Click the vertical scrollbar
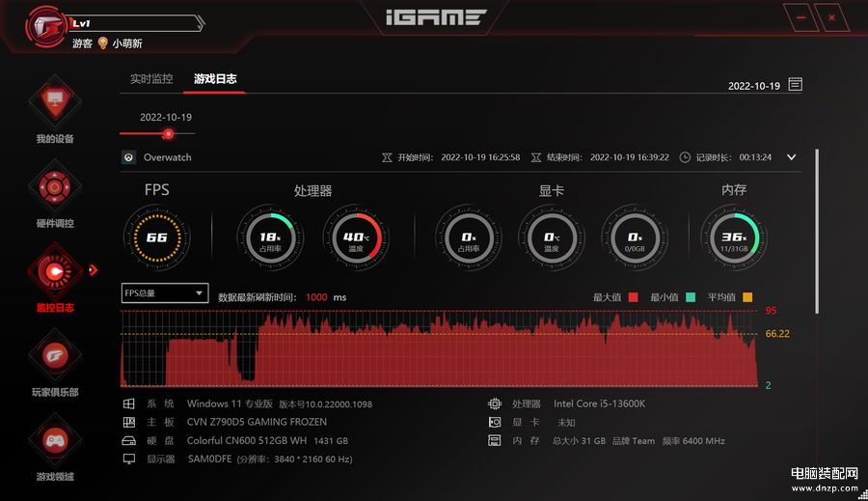Screen dimensions: 868x501 pyautogui.click(x=817, y=231)
